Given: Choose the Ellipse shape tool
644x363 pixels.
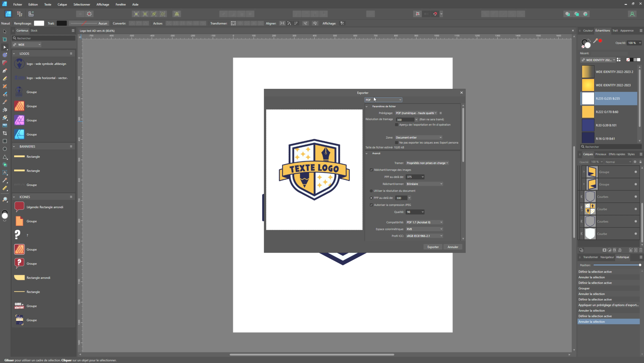Looking at the screenshot, I should [x=5, y=149].
